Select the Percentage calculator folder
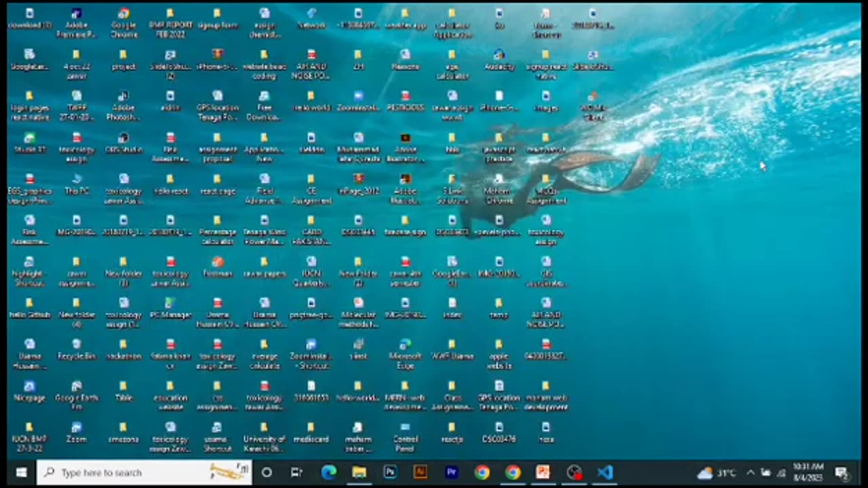 [218, 230]
